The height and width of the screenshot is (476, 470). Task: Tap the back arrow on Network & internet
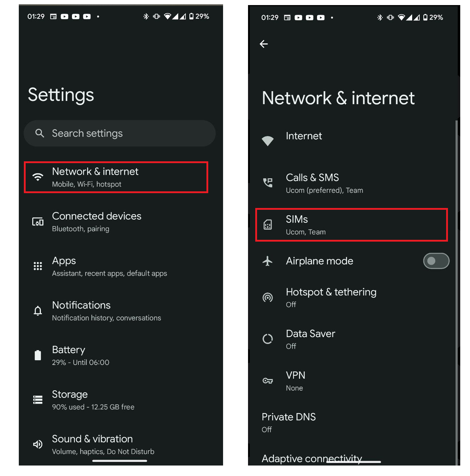pyautogui.click(x=264, y=44)
